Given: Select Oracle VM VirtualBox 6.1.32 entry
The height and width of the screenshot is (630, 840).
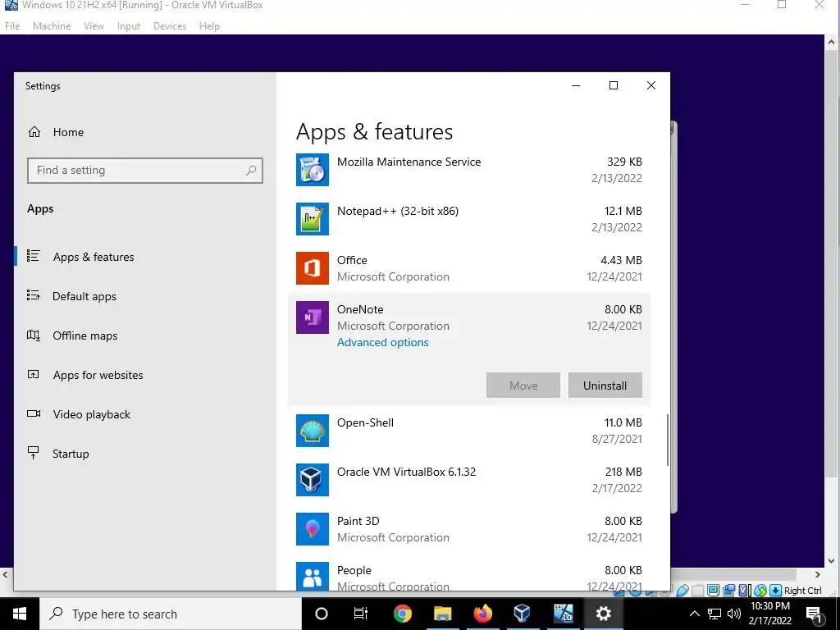Looking at the screenshot, I should click(406, 472).
